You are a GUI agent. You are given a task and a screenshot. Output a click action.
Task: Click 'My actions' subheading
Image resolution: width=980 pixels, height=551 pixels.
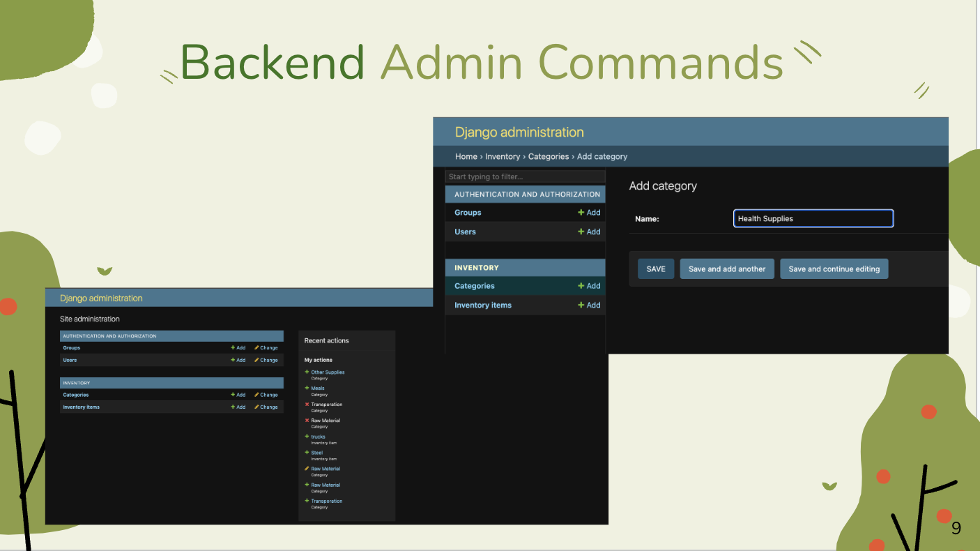(x=319, y=360)
